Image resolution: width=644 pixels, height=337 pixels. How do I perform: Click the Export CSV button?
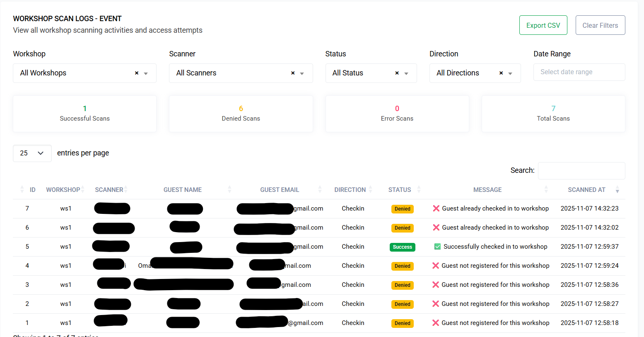tap(543, 25)
